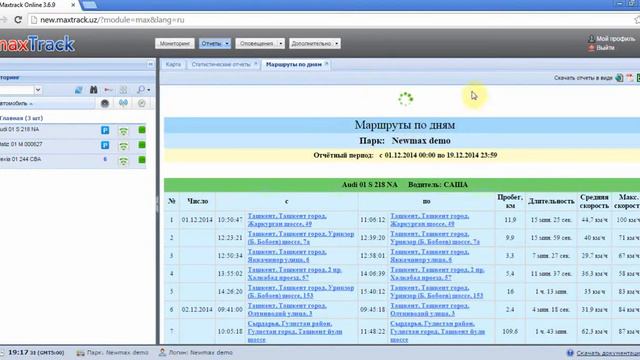The height and width of the screenshot is (360, 640).
Task: Select the Маршруты по дням tab
Action: 293,64
